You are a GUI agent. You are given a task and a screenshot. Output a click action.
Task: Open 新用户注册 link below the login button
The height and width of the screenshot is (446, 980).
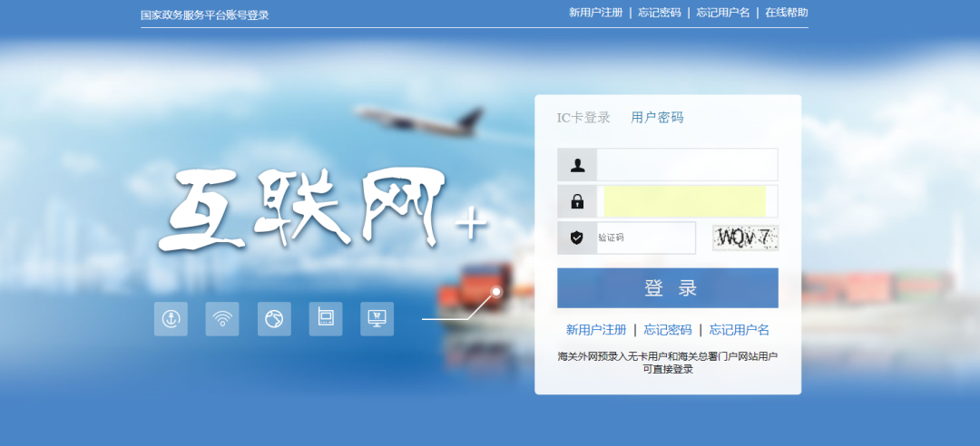[596, 330]
